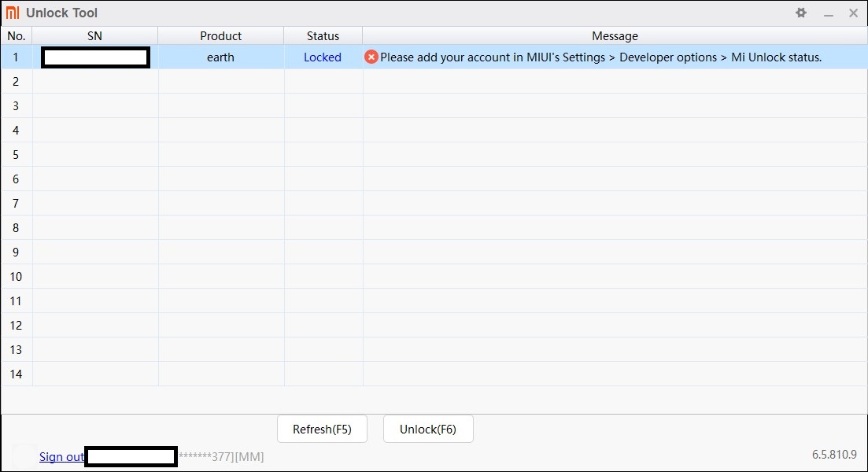Click the Message column header
This screenshot has width=868, height=472.
coord(615,36)
